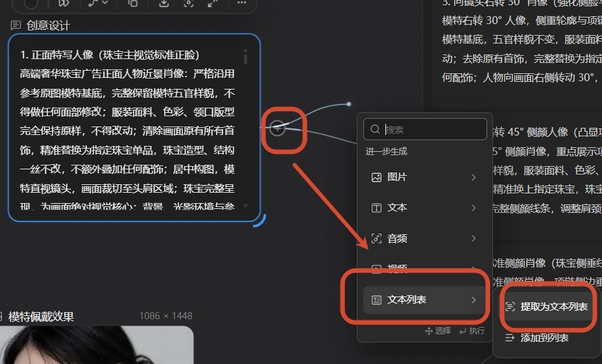Viewport: 602px width, 364px height.
Task: Click the duplicate node icon in toolbar
Action: point(132,3)
